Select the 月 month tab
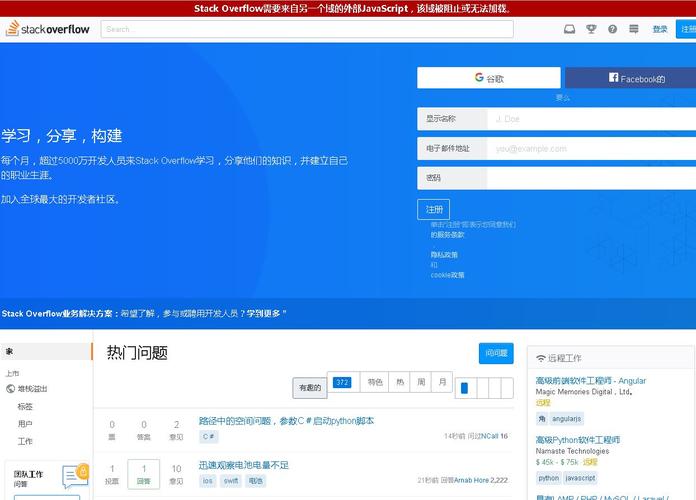 (442, 382)
